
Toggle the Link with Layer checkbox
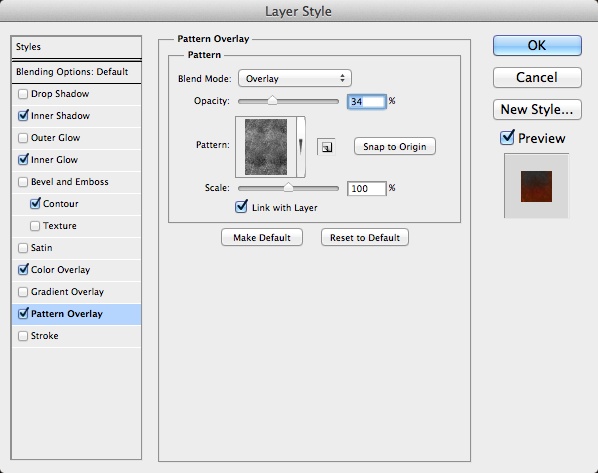241,207
